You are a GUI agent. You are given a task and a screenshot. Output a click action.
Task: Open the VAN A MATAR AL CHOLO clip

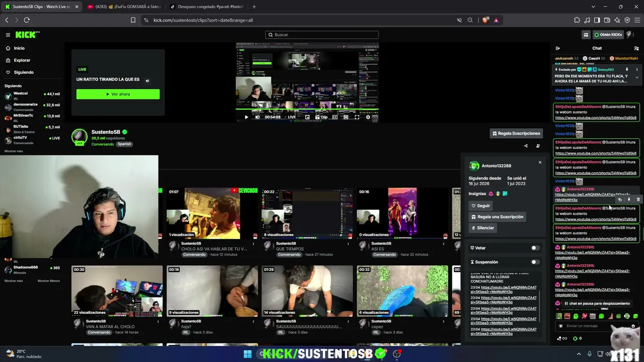[x=117, y=291]
